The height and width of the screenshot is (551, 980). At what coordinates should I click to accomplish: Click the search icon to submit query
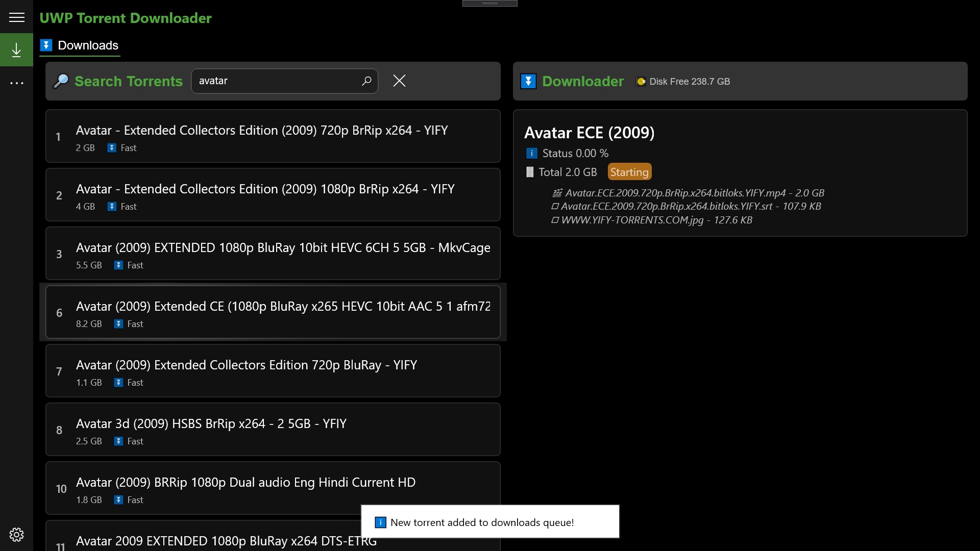tap(367, 81)
